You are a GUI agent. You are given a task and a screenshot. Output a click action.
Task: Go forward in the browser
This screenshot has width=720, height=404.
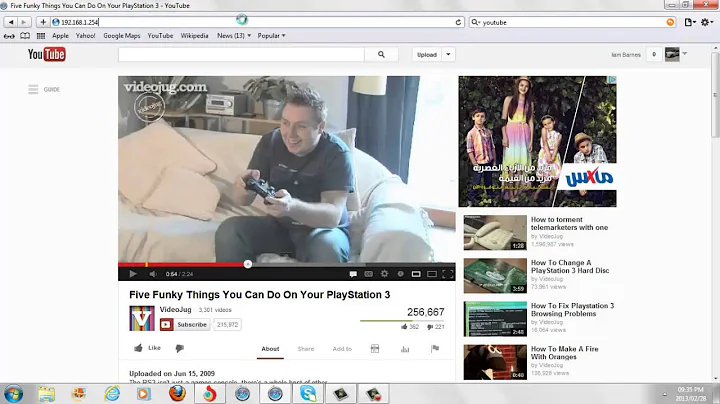coord(24,22)
